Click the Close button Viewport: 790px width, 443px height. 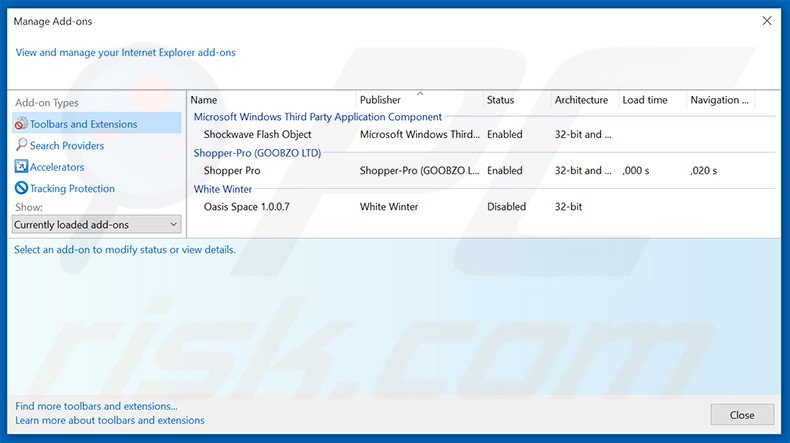tap(742, 415)
